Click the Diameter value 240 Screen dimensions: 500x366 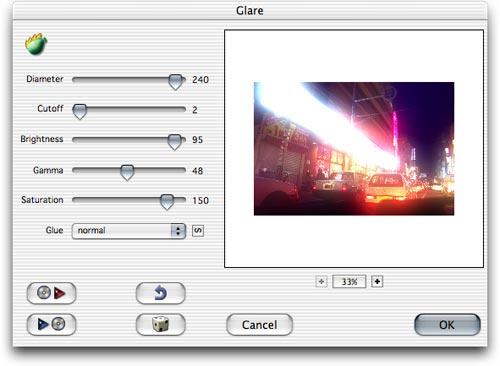(200, 80)
